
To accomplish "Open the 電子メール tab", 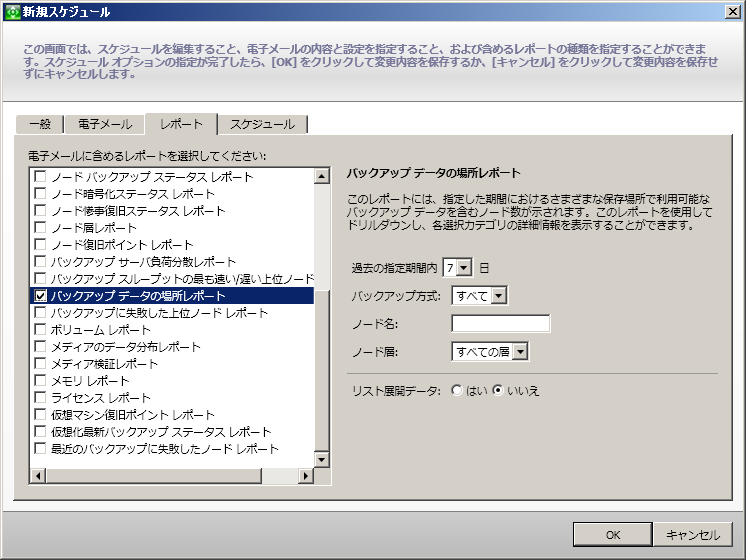I will coord(105,124).
